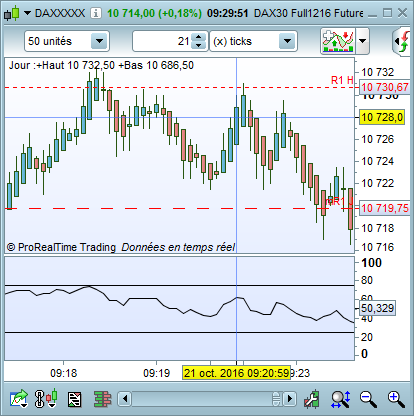The image size is (414, 416).
Task: Open the 50 unités dropdown
Action: point(99,41)
